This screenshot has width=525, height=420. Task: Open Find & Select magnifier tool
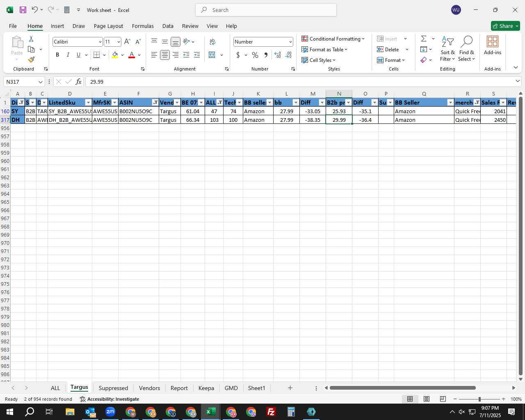(x=467, y=48)
